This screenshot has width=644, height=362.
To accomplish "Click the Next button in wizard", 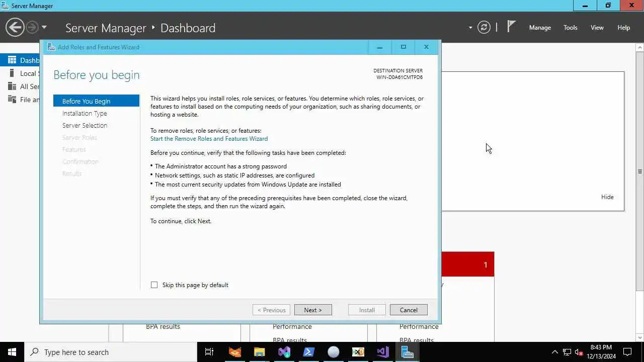I will [313, 310].
